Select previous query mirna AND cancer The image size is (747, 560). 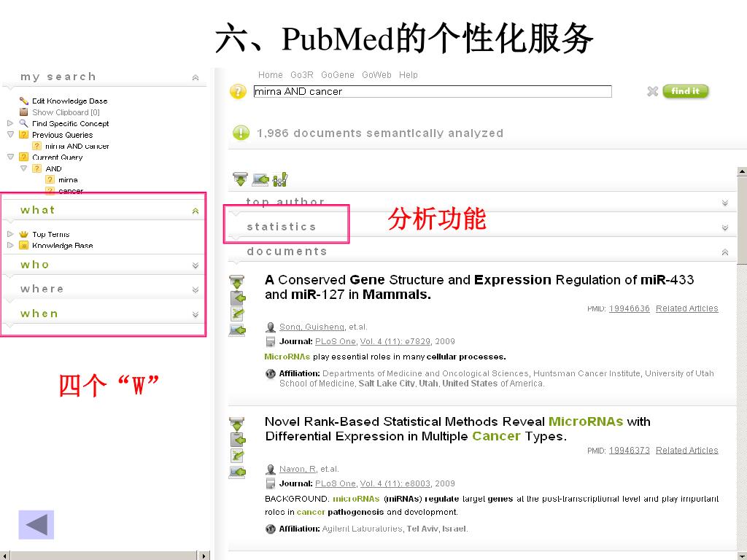[x=77, y=146]
